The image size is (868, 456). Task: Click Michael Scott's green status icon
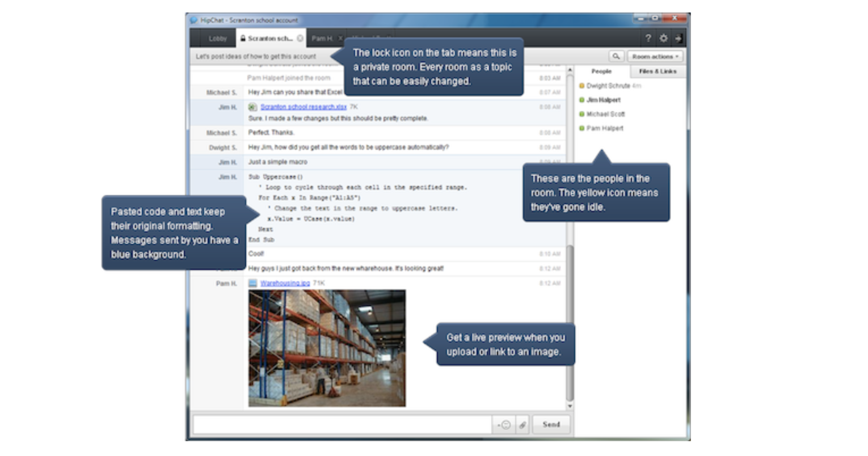[582, 114]
